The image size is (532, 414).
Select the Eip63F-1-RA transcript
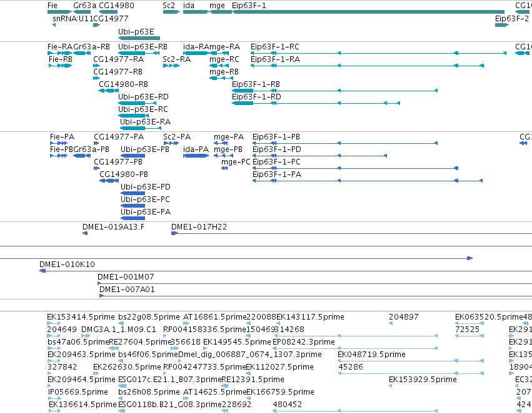click(368, 66)
